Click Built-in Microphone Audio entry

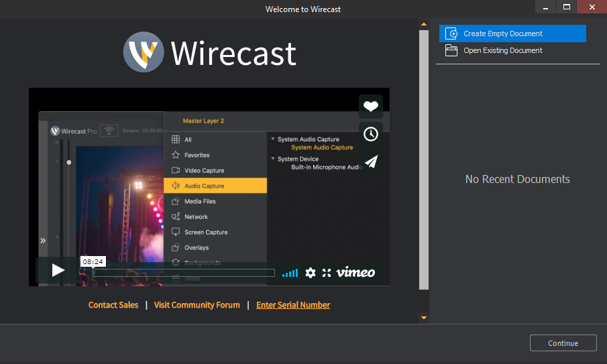327,167
